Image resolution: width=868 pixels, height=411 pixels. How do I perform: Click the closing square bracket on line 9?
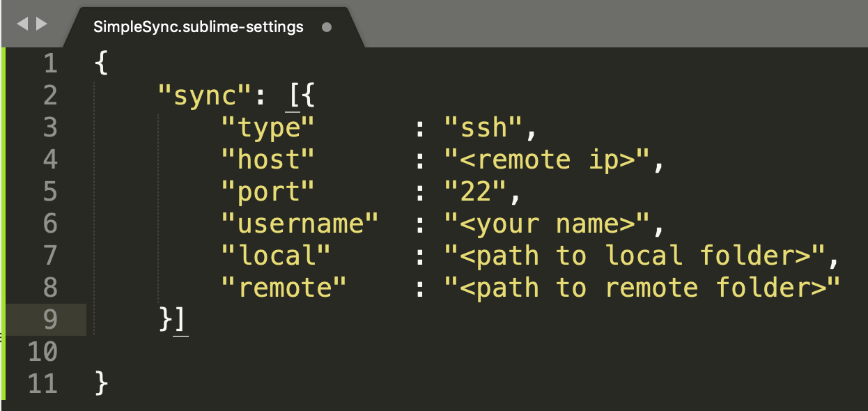(x=181, y=320)
